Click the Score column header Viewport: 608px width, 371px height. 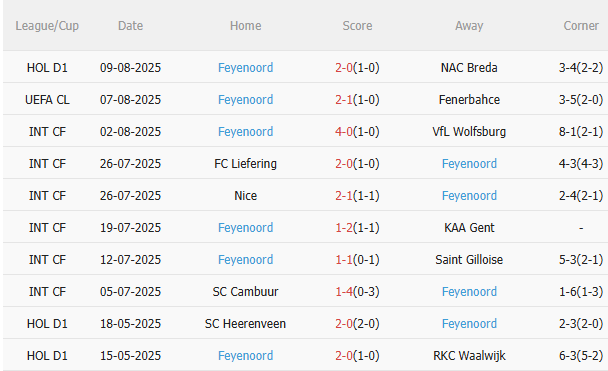click(x=357, y=26)
